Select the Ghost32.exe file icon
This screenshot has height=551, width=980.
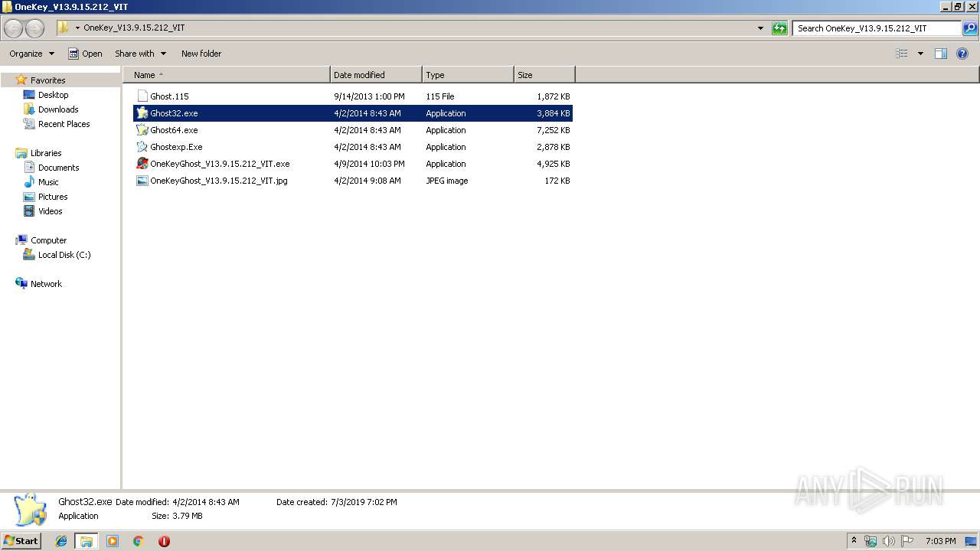[x=142, y=113]
